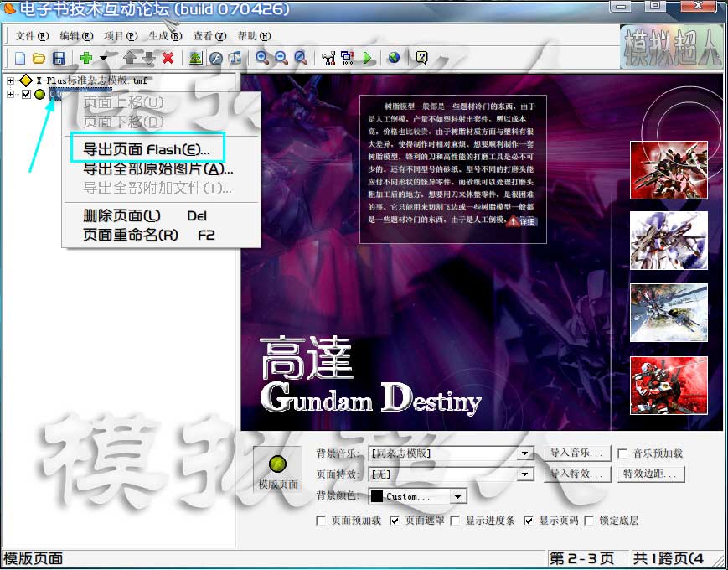728x570 pixels.
Task: Open the 文件(F) menu
Action: click(x=33, y=36)
